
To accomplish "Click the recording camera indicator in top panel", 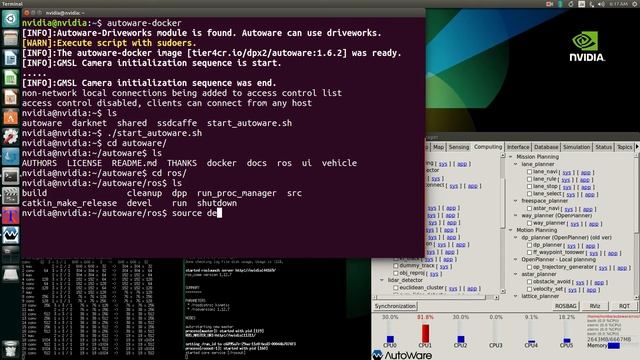I will 549,4.
